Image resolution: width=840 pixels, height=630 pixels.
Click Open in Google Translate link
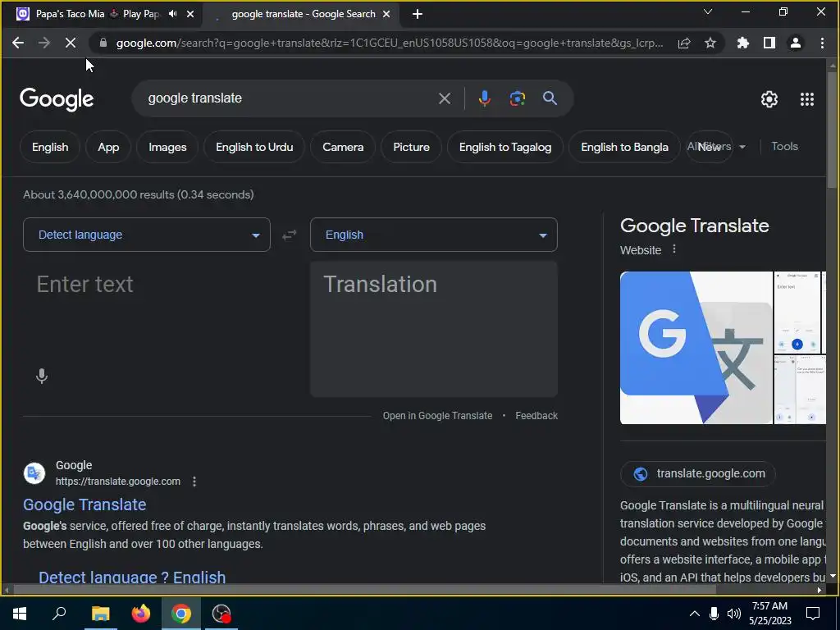[437, 416]
